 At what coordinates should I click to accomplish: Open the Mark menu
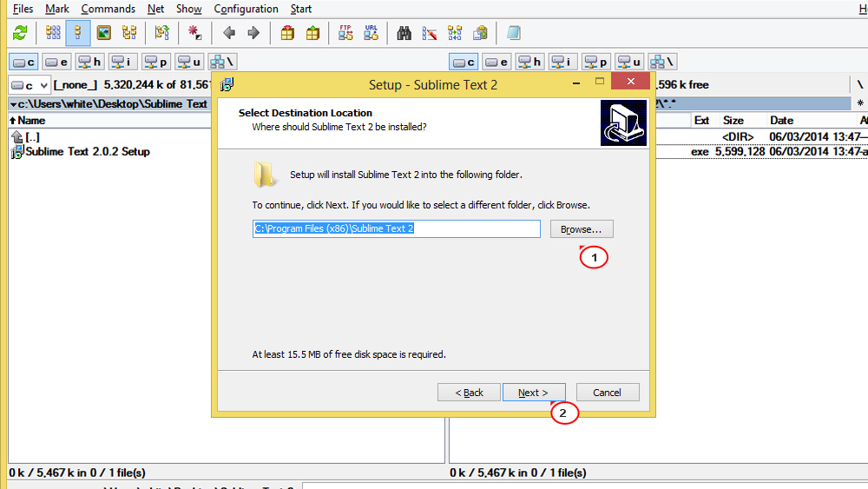(x=57, y=9)
